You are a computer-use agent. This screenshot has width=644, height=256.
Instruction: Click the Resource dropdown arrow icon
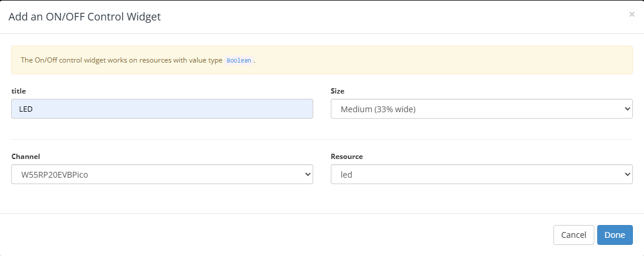pos(627,174)
